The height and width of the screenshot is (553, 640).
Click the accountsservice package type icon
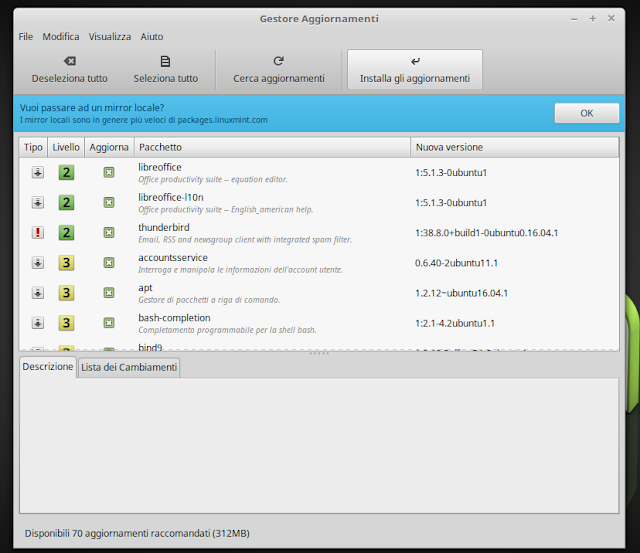[38, 263]
